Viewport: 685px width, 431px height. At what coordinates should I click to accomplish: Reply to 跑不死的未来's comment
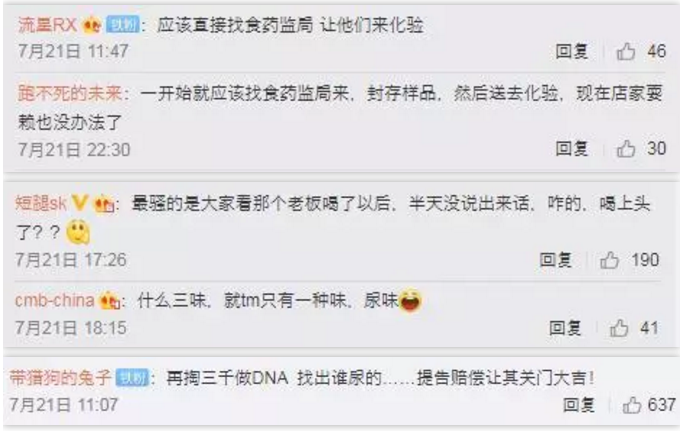[x=571, y=149]
